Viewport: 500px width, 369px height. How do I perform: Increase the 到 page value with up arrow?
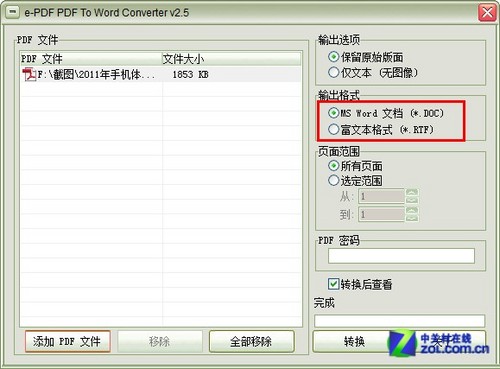pyautogui.click(x=412, y=211)
